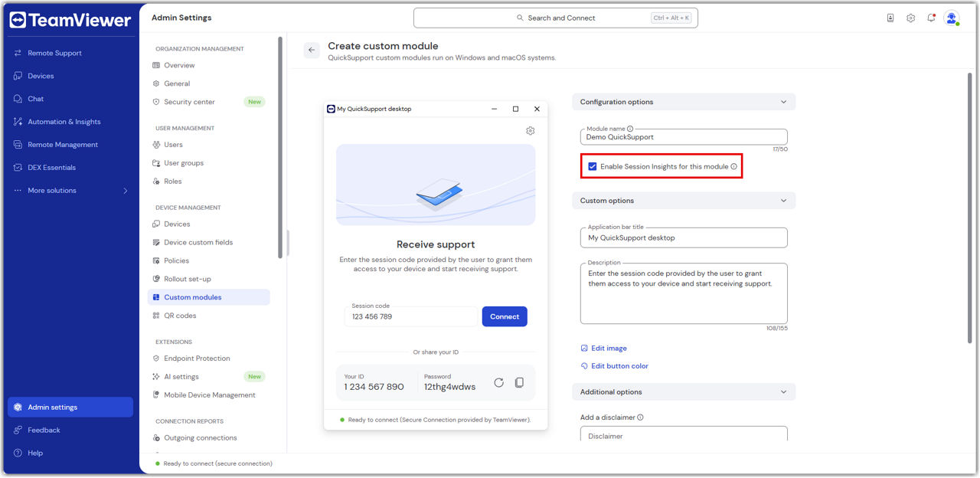Open notifications bell icon

[931, 18]
